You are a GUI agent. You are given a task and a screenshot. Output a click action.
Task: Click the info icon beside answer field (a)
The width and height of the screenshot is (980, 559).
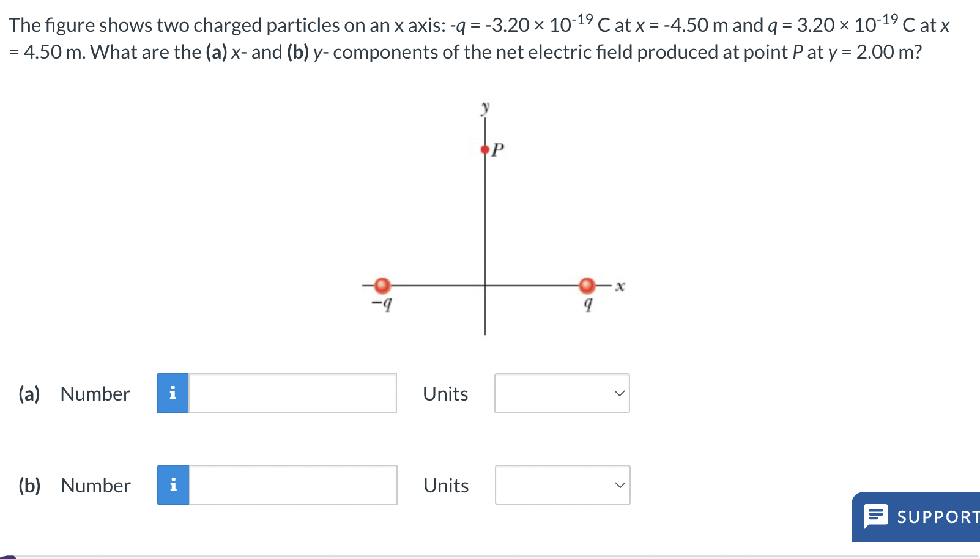[x=174, y=393]
